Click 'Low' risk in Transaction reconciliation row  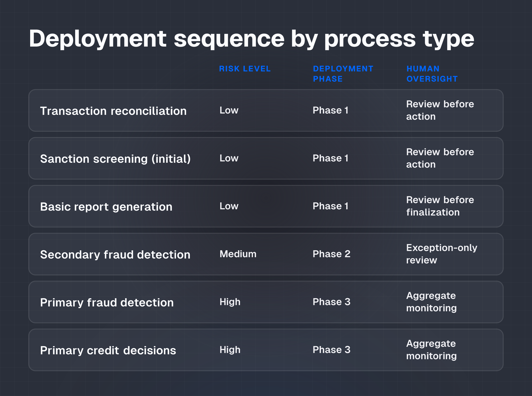click(x=229, y=110)
